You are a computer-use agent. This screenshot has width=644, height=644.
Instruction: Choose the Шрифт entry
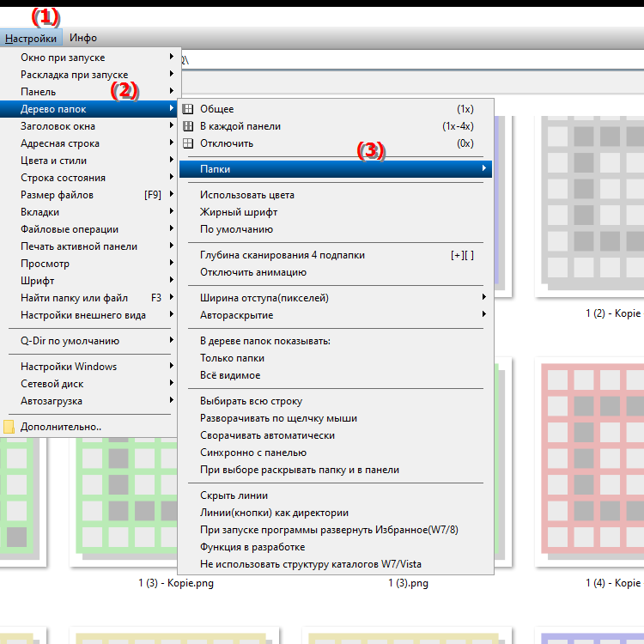88,282
